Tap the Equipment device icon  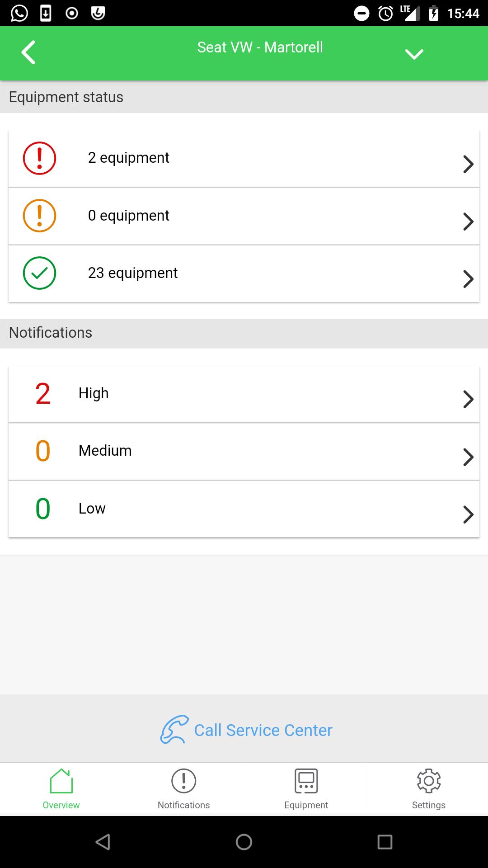pos(306,781)
